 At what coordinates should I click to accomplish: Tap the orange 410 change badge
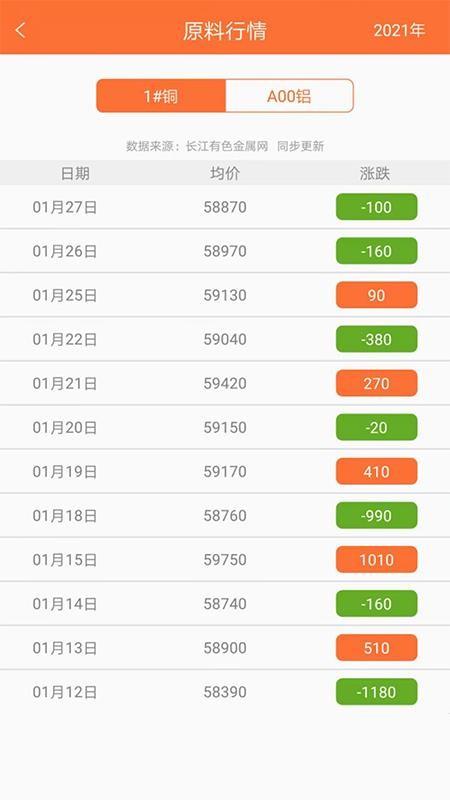[x=377, y=471]
